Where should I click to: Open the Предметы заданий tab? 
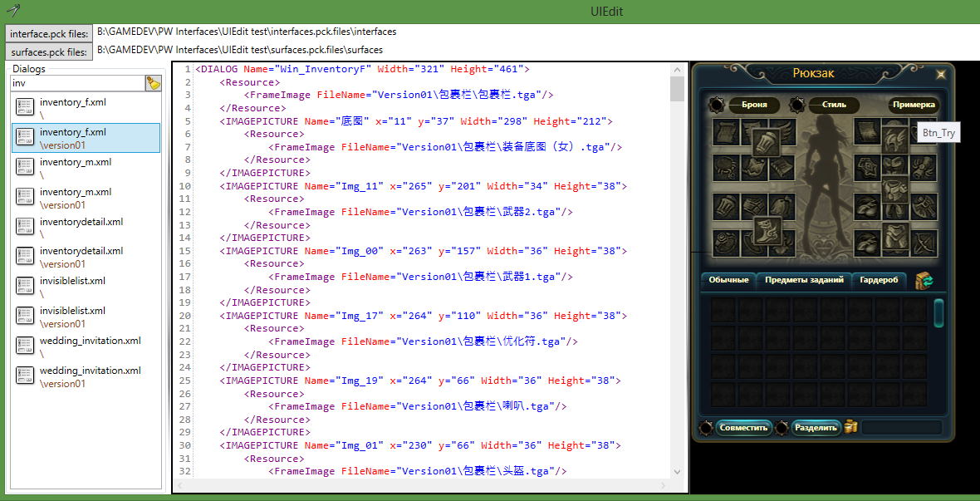point(804,281)
